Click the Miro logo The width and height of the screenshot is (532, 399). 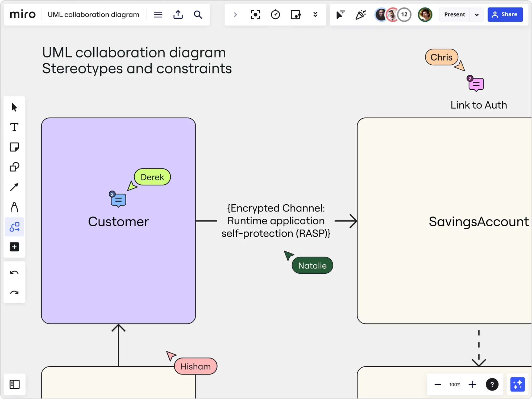(23, 14)
